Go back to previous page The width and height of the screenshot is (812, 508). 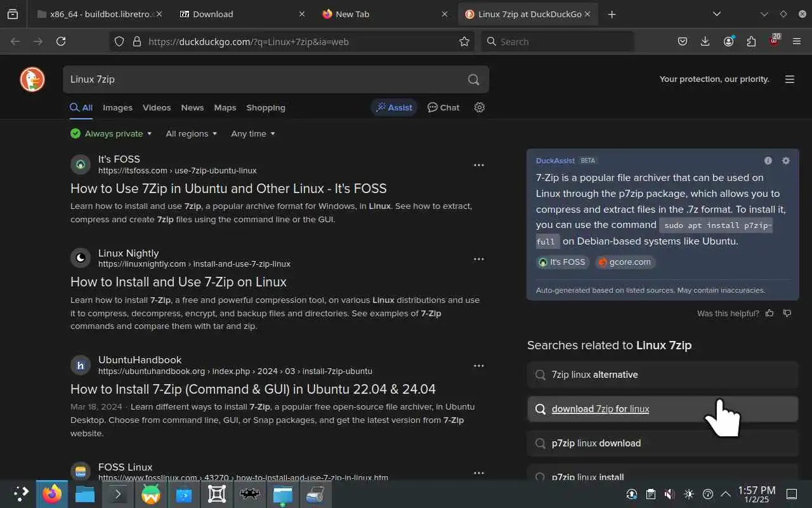15,41
